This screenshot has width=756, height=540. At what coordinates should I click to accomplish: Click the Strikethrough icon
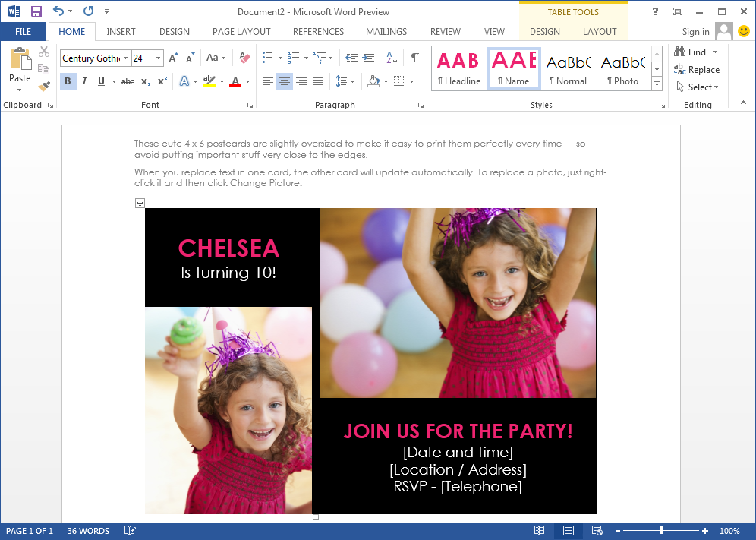(x=126, y=81)
